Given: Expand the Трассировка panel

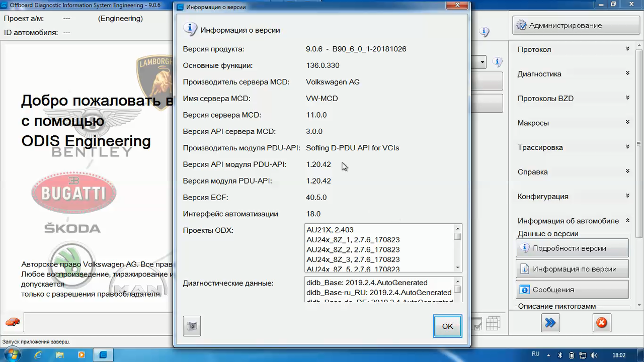Looking at the screenshot, I should point(574,147).
